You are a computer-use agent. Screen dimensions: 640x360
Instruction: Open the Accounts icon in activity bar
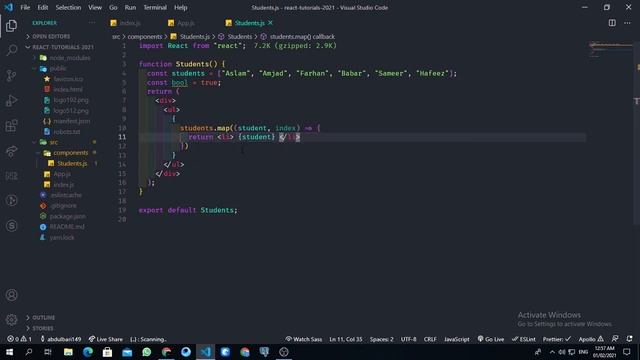[x=11, y=295]
